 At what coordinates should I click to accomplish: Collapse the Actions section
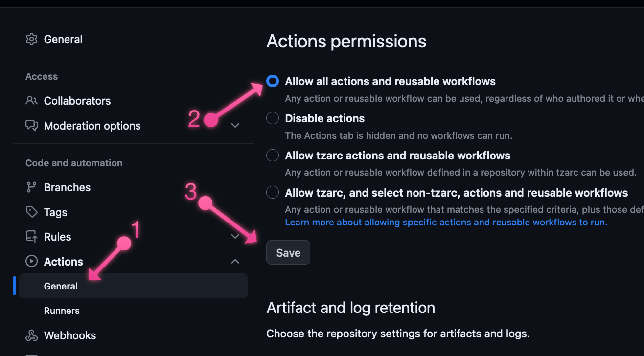point(235,261)
